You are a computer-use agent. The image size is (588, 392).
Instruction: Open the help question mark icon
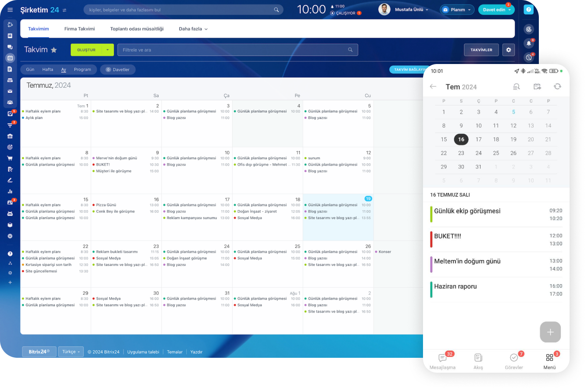tap(529, 10)
